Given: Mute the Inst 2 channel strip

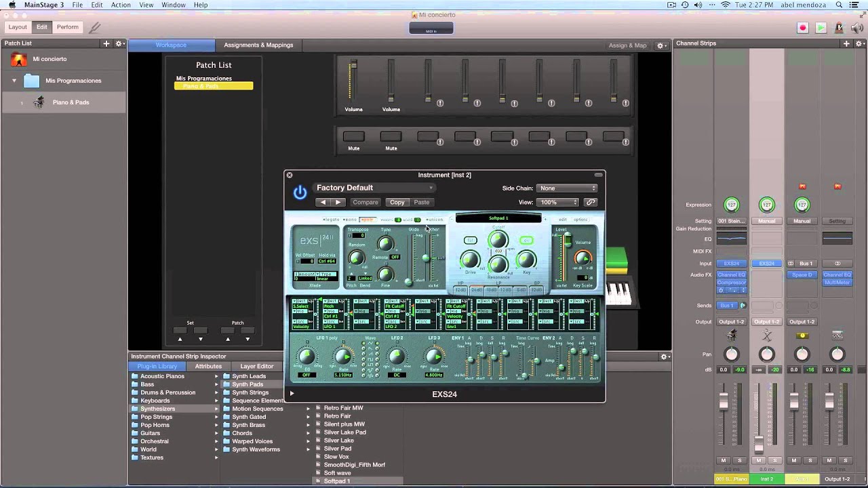Looking at the screenshot, I should point(759,460).
